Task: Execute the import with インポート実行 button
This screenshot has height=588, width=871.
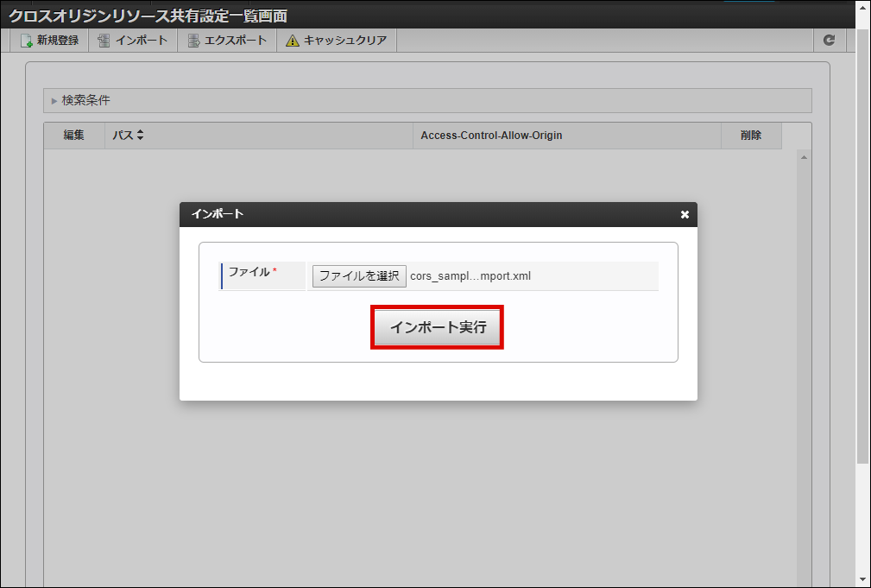Action: coord(437,327)
